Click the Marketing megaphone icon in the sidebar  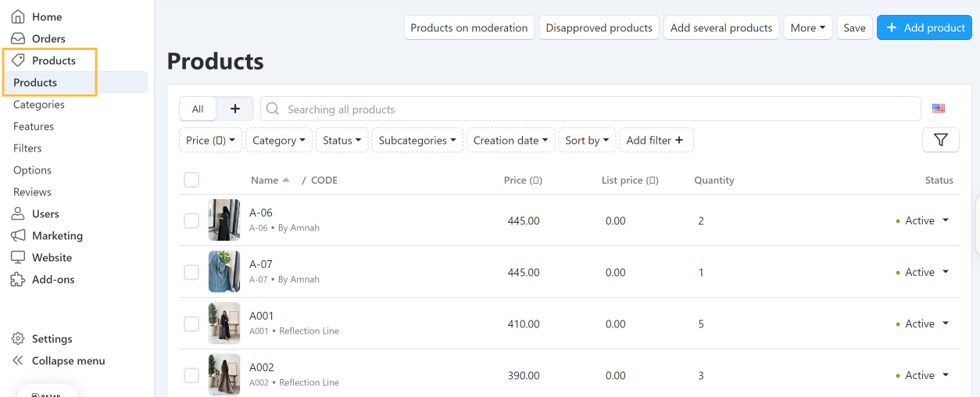(18, 235)
